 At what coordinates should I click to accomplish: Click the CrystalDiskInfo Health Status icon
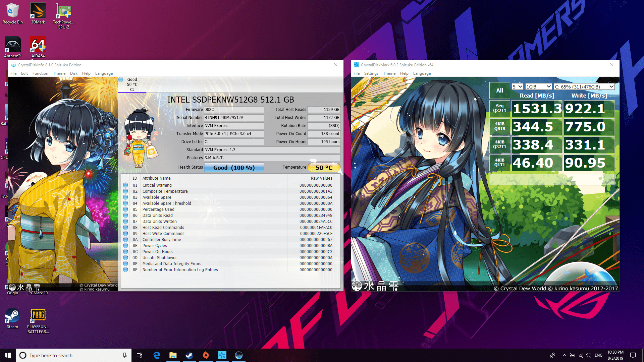233,167
